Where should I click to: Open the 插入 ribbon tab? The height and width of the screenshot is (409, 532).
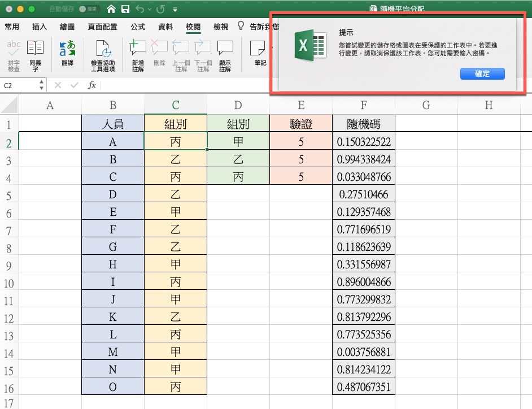point(40,27)
